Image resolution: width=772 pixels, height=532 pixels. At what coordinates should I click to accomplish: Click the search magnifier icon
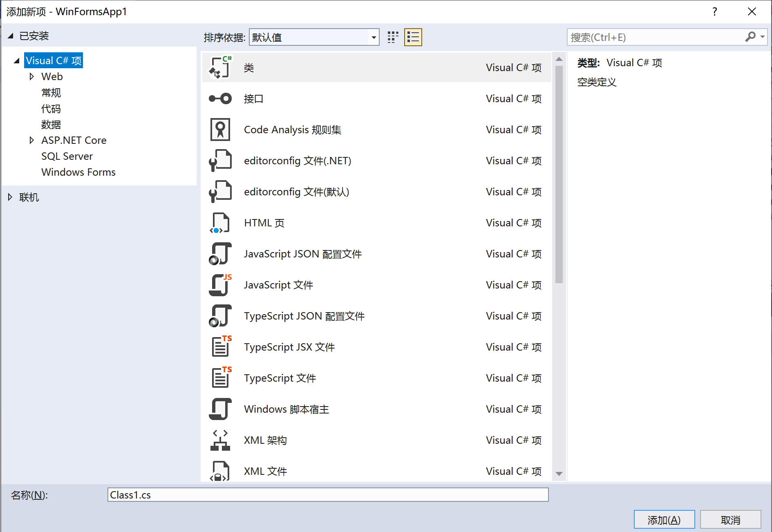750,37
